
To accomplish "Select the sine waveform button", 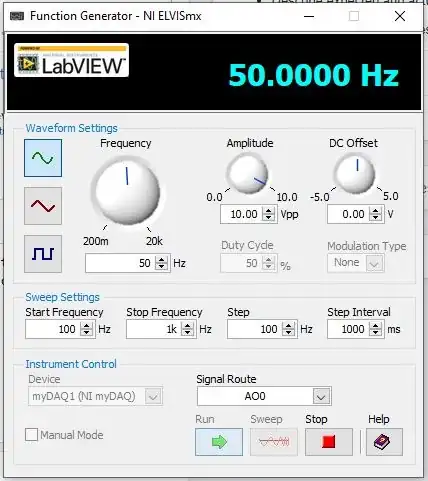I will pos(43,158).
